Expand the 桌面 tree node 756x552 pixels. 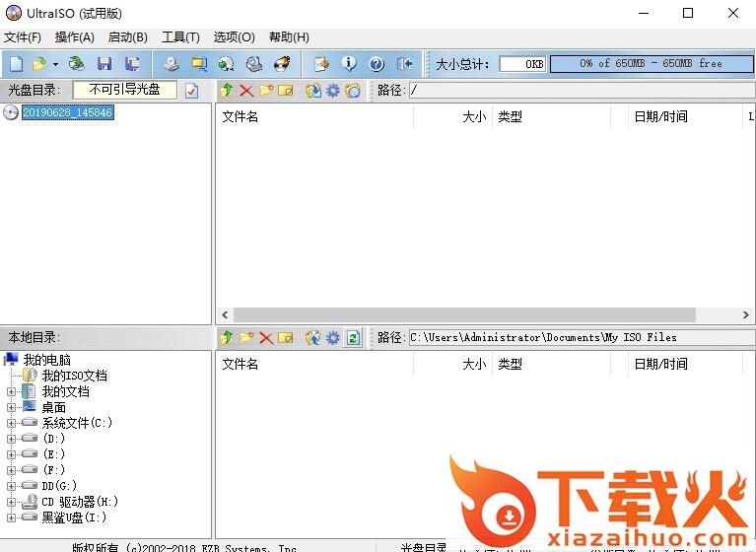[12, 407]
